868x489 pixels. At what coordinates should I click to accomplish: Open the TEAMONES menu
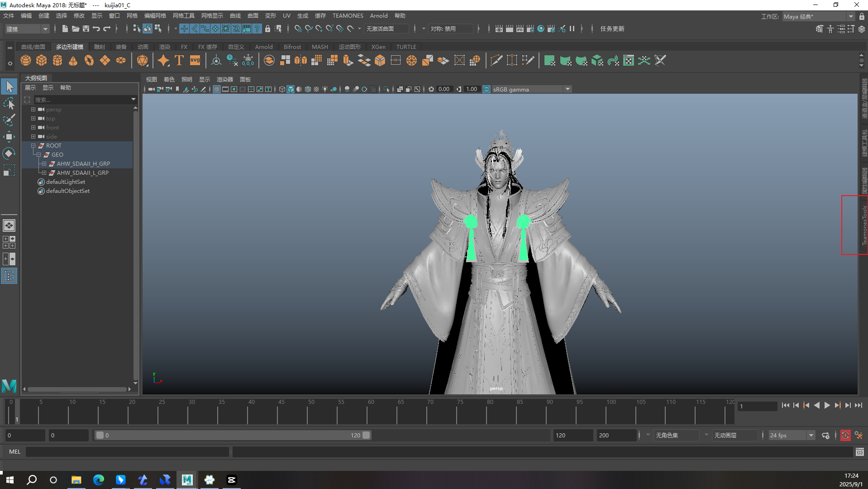(348, 16)
